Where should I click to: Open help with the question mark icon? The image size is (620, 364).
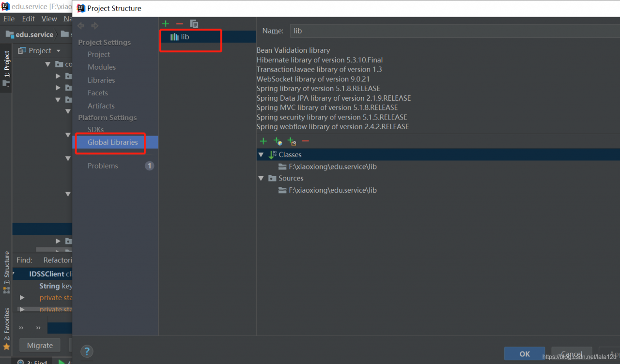tap(87, 351)
